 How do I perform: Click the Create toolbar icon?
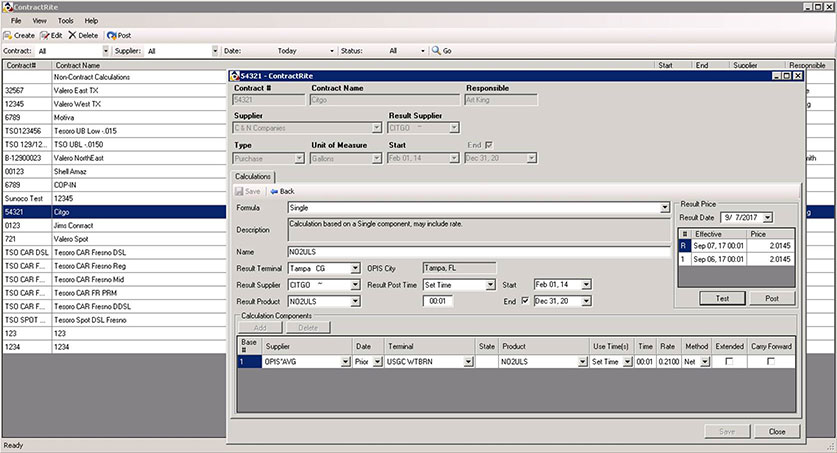[x=7, y=35]
